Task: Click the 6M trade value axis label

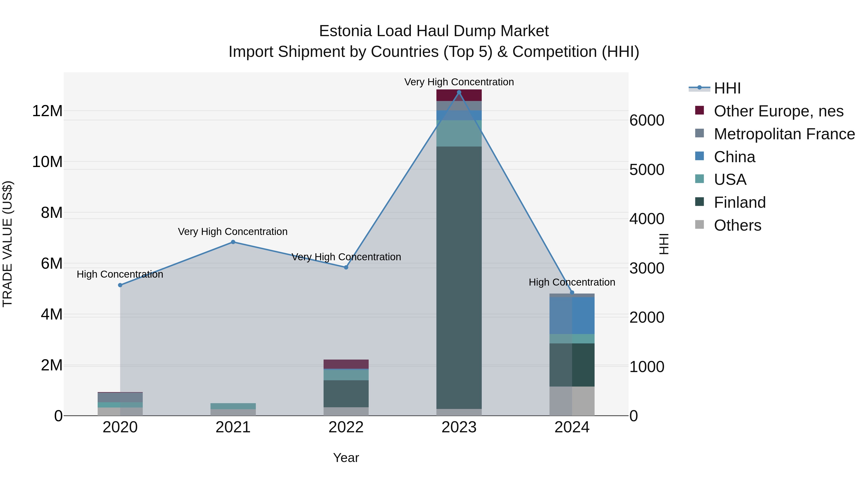Action: click(x=52, y=264)
